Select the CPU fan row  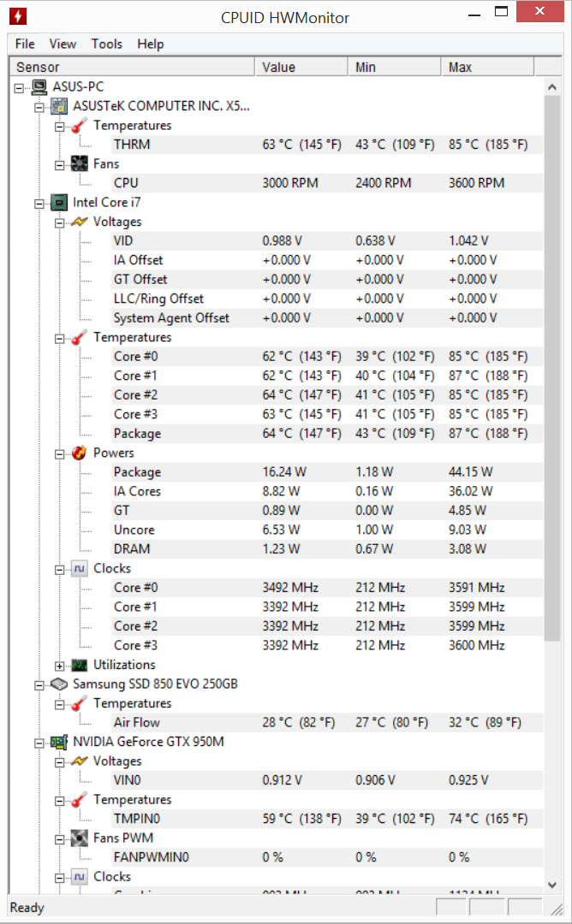[x=326, y=183]
